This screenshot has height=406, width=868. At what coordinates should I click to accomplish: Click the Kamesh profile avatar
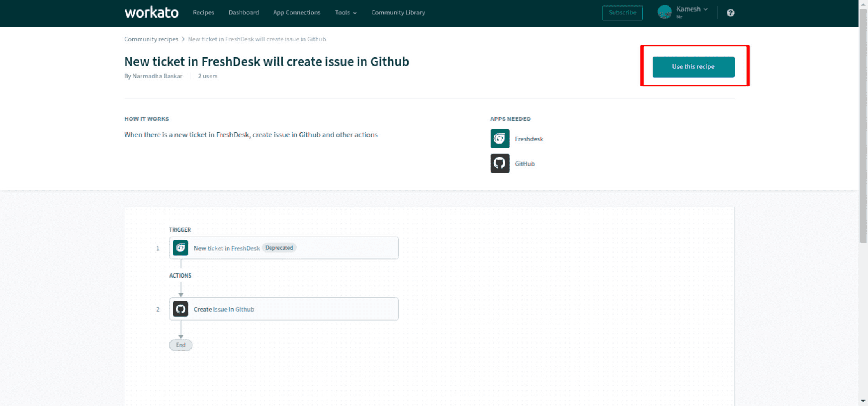click(664, 12)
